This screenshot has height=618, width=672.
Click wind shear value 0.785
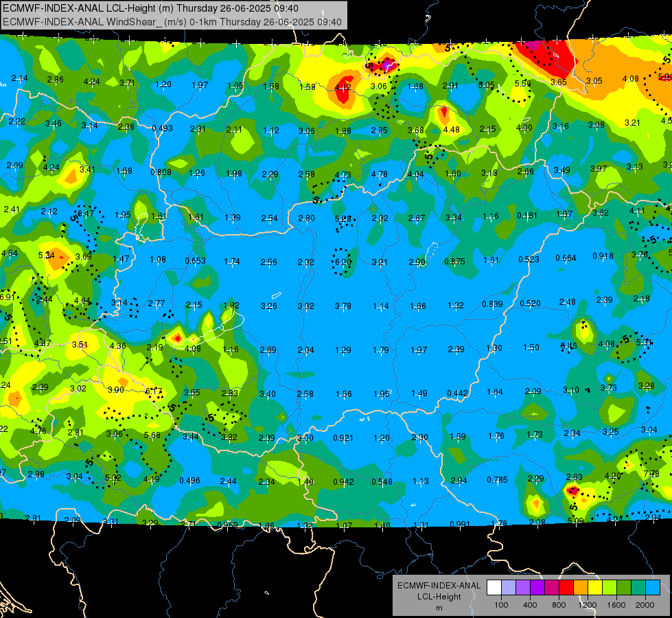coord(497,479)
